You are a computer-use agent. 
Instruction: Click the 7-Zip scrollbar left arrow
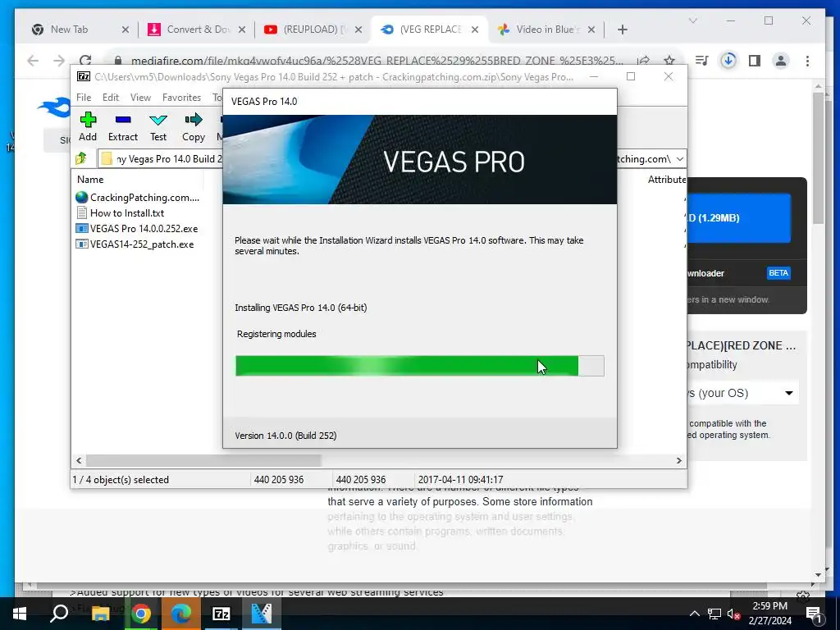pos(80,461)
